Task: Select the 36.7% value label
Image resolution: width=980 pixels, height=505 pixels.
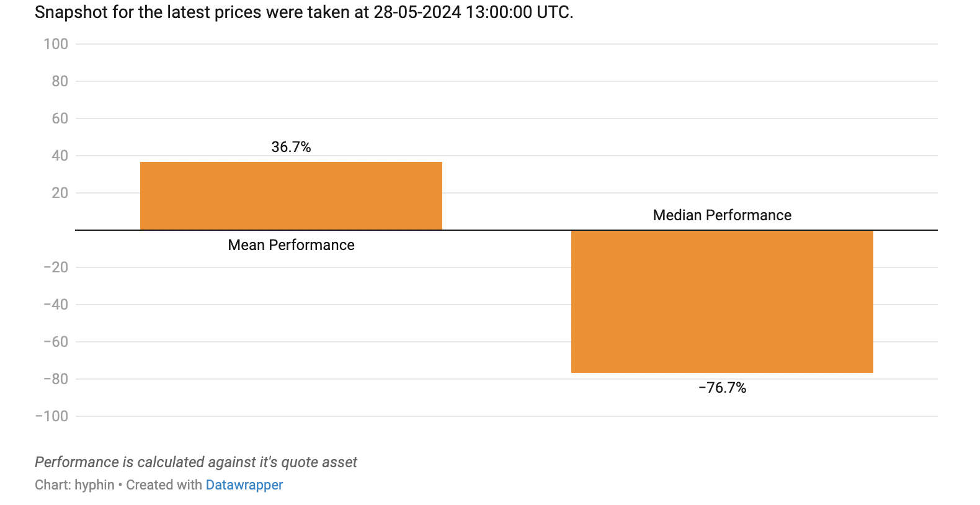Action: click(291, 147)
